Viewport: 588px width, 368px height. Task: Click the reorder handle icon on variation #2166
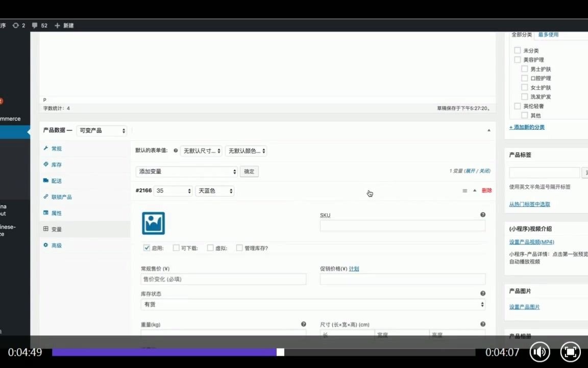click(x=464, y=191)
